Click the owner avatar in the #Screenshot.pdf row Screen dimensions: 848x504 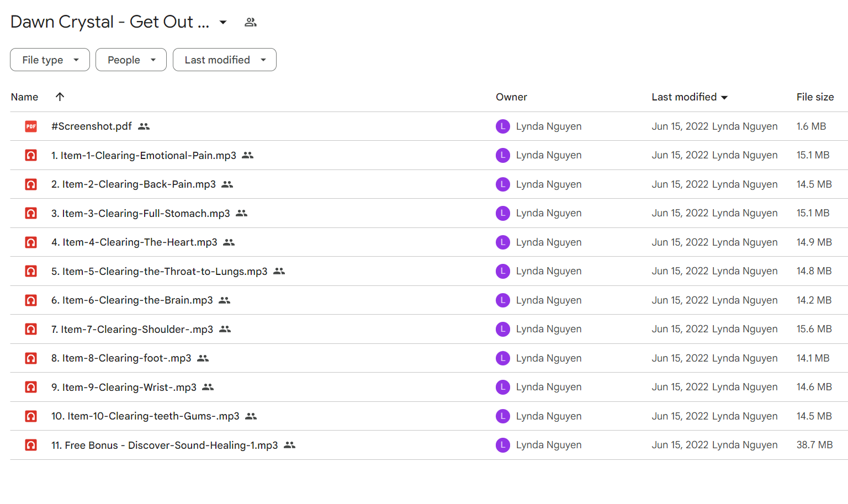[x=503, y=126]
